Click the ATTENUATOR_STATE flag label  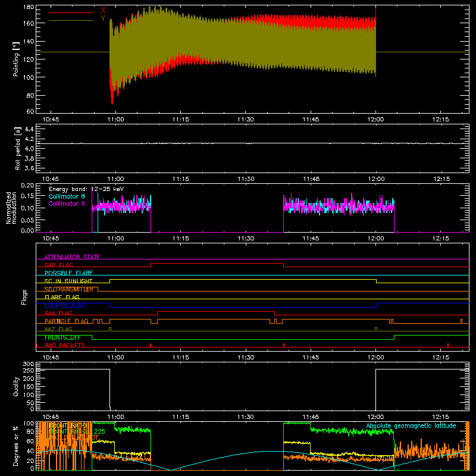[72, 257]
